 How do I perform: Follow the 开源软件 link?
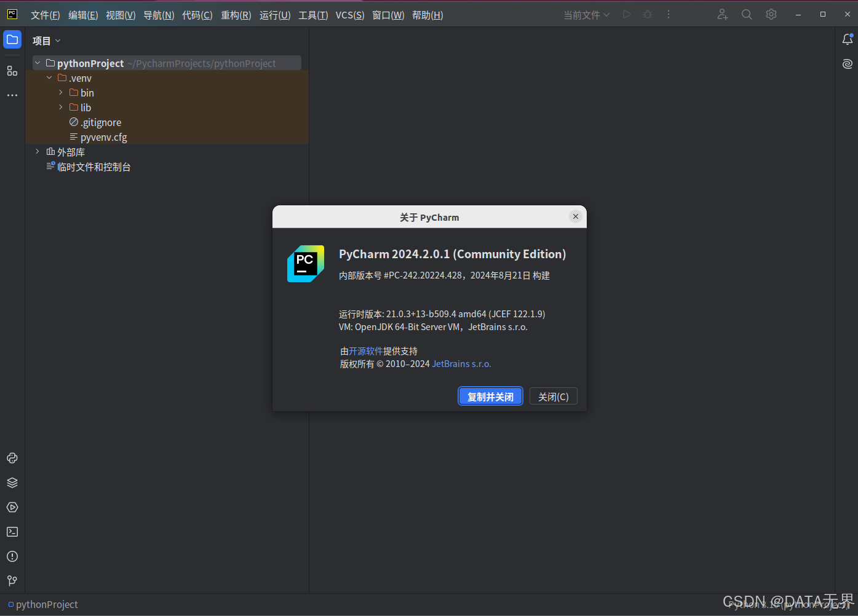366,351
